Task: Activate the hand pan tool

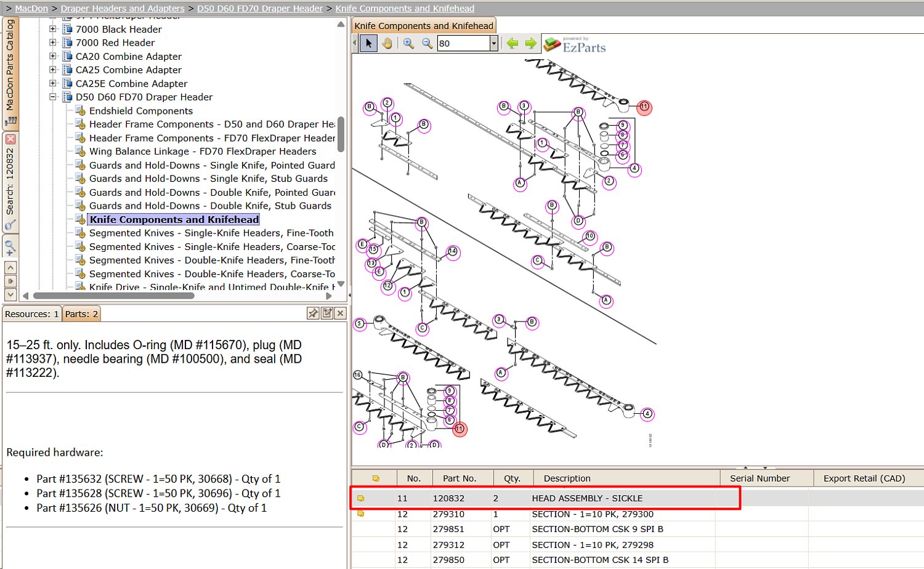Action: 387,43
